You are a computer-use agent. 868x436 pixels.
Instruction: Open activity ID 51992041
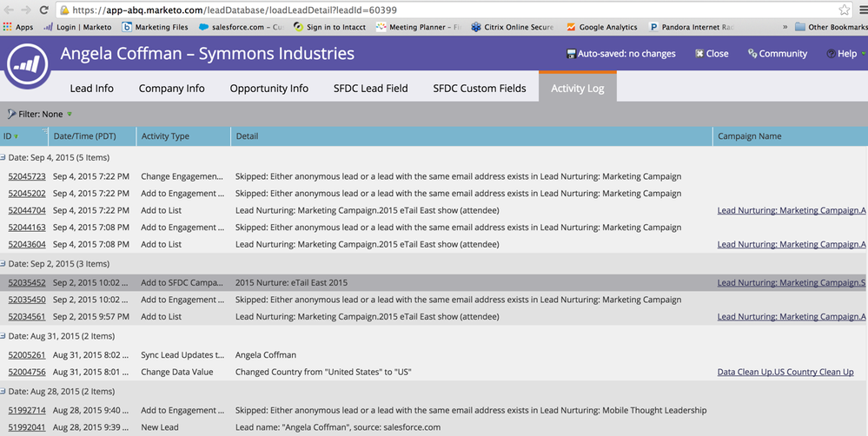click(27, 427)
